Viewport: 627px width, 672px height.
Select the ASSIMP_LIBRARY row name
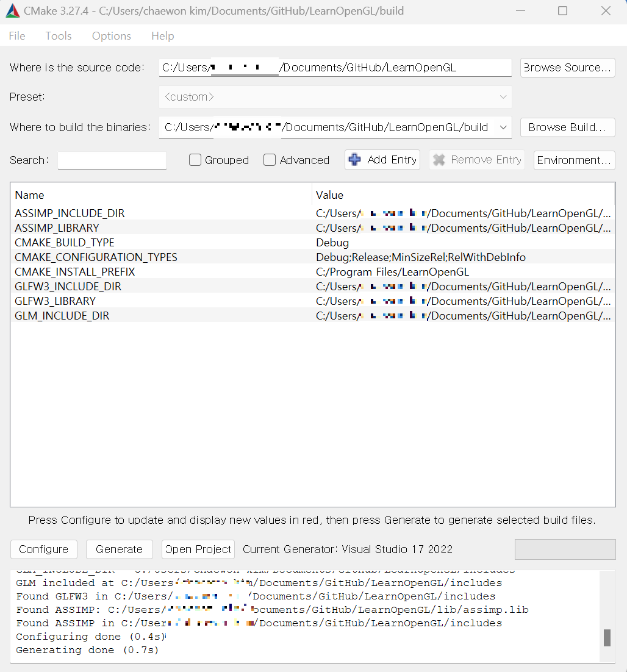[x=57, y=228]
